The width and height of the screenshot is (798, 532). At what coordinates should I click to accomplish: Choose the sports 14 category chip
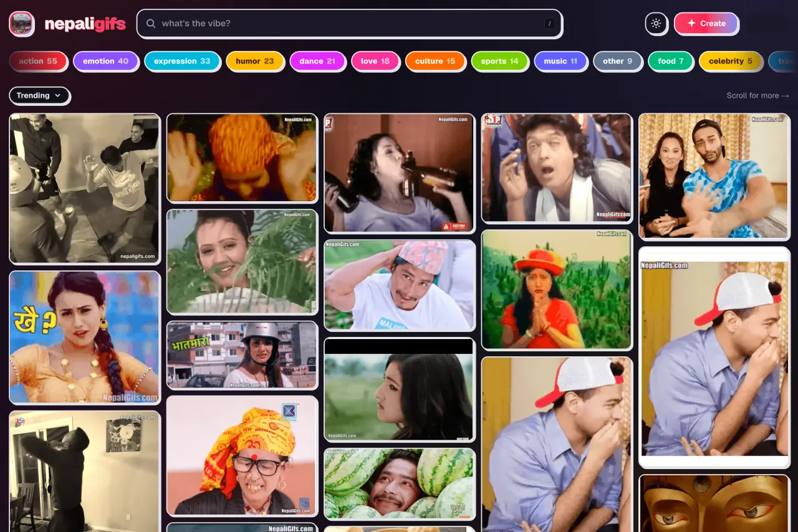pos(499,61)
